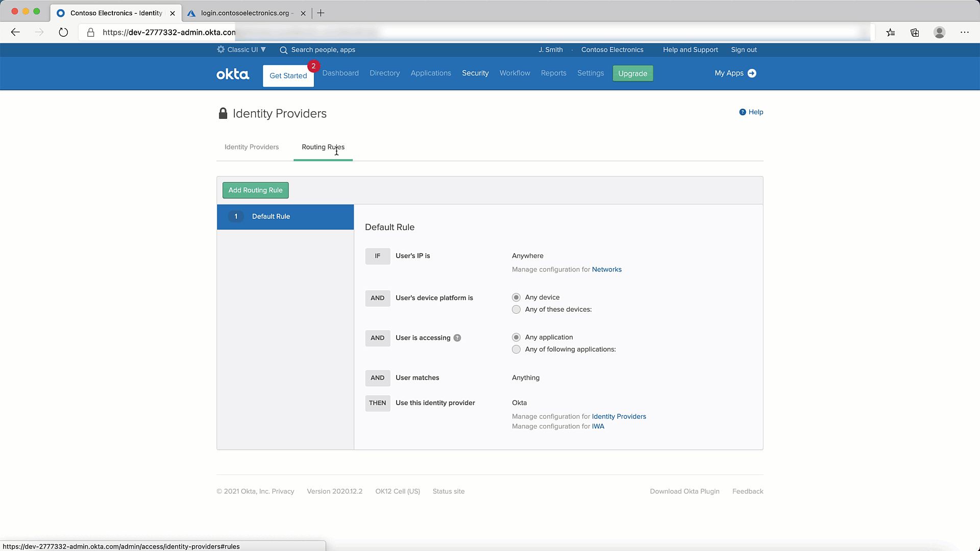Open browser three-dot settings menu
Image resolution: width=980 pixels, height=551 pixels.
tap(964, 32)
